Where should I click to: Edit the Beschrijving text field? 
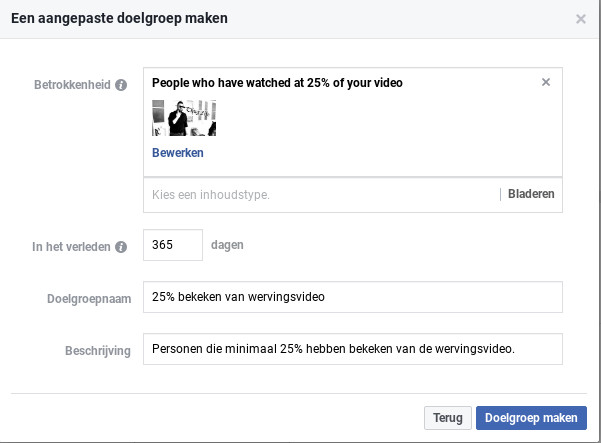352,349
